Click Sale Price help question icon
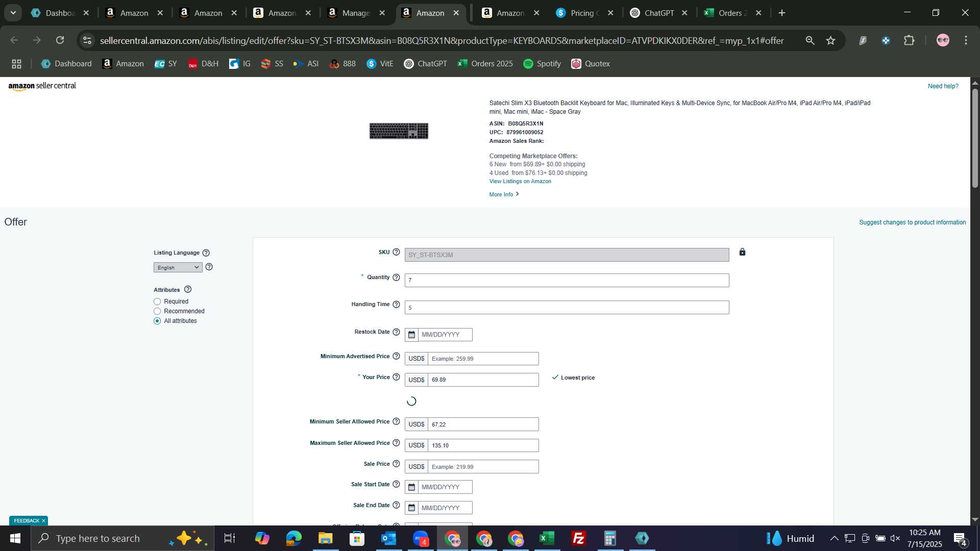 click(396, 464)
